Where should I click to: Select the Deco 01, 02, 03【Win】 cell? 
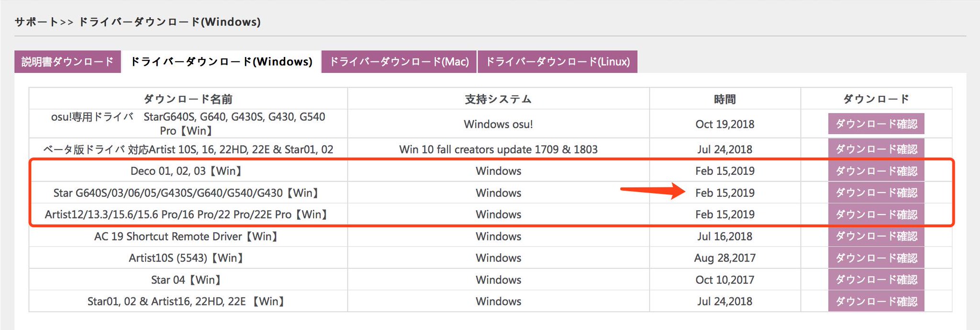click(188, 171)
